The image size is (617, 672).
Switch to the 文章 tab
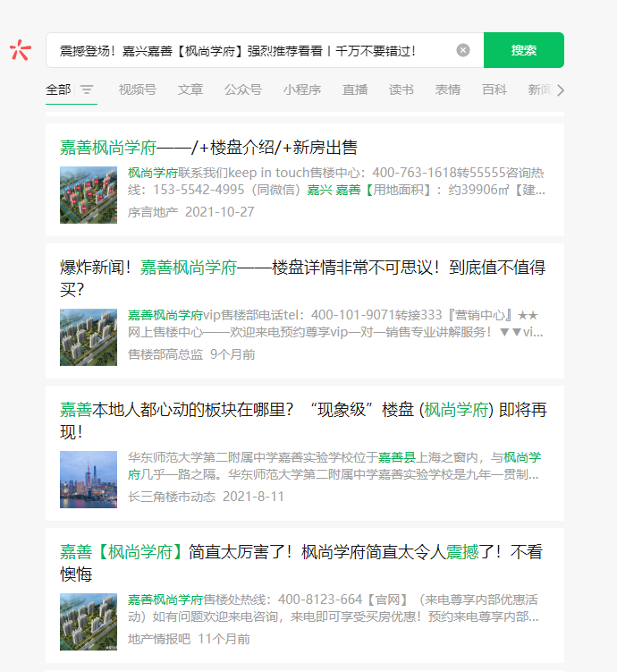(x=190, y=89)
